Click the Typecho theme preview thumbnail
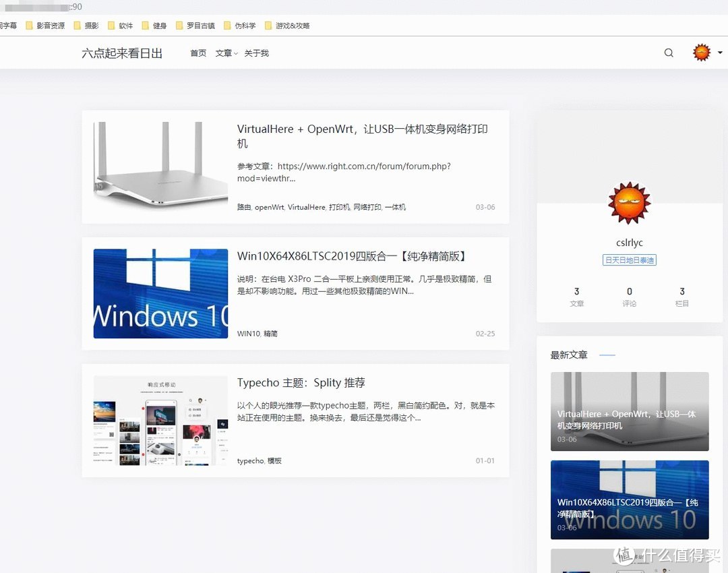This screenshot has width=728, height=573. (160, 420)
